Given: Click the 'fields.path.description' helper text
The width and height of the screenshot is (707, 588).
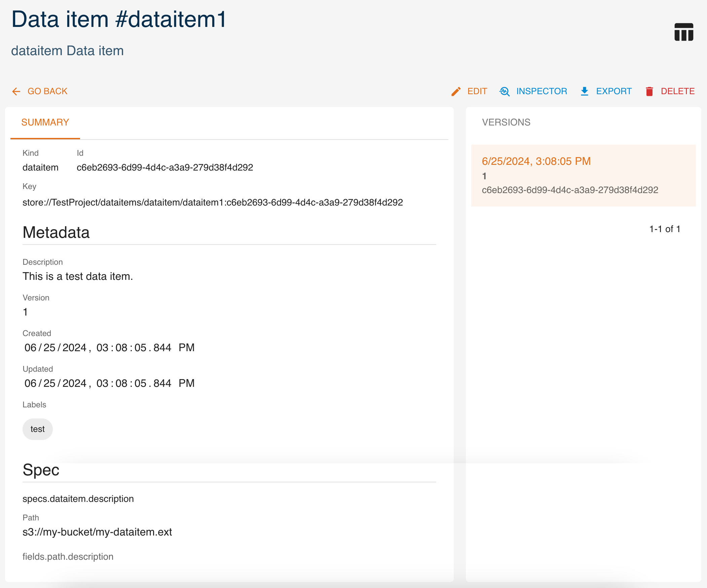Looking at the screenshot, I should [x=68, y=557].
